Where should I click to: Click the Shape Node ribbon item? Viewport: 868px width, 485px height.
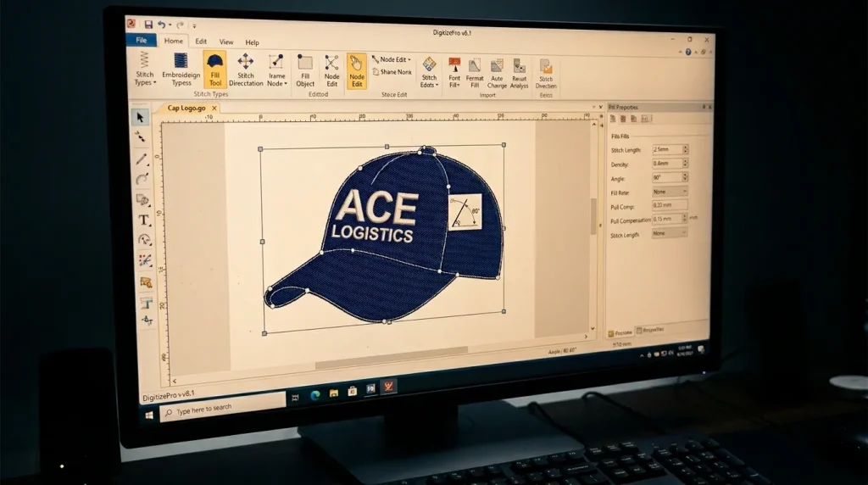(x=392, y=72)
